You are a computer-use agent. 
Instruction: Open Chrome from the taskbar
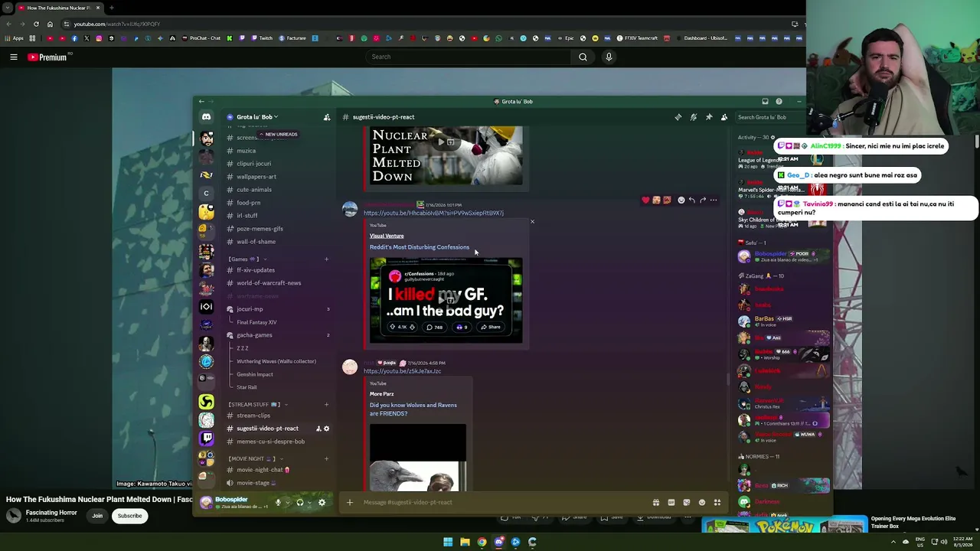pos(482,543)
